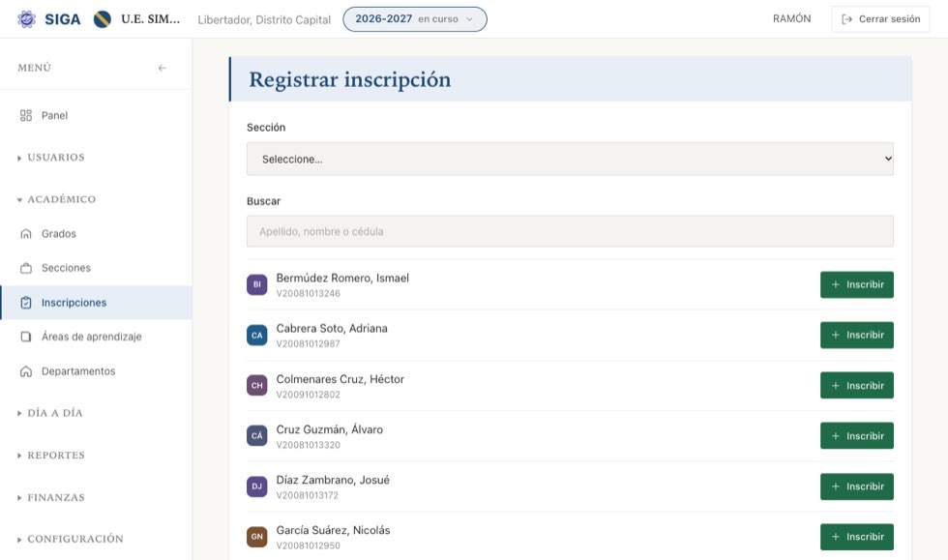The image size is (948, 560).
Task: Click the Registrar inscripción heading
Action: [350, 80]
